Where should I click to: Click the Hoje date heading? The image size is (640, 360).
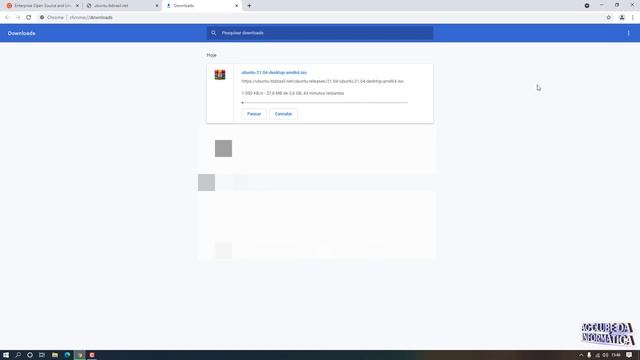[x=211, y=55]
